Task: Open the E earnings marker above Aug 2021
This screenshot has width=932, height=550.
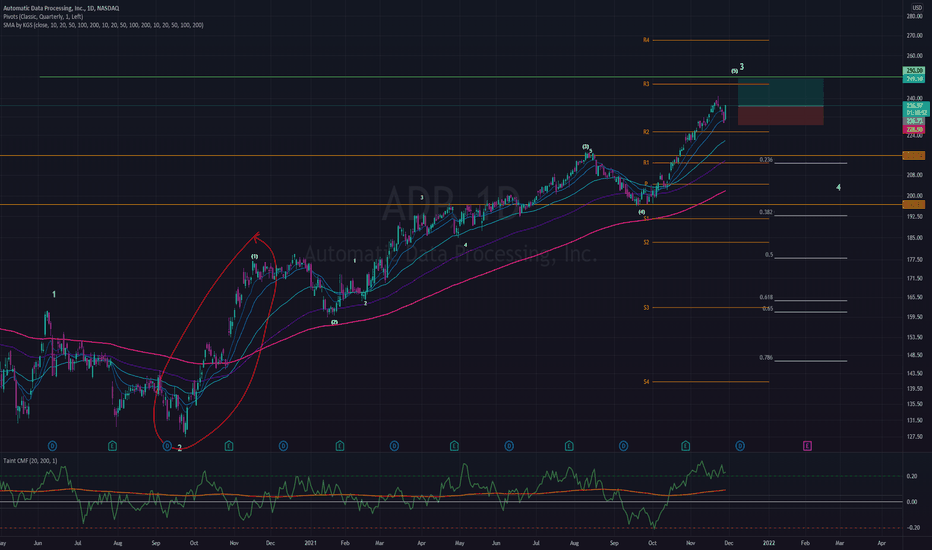Action: point(569,445)
